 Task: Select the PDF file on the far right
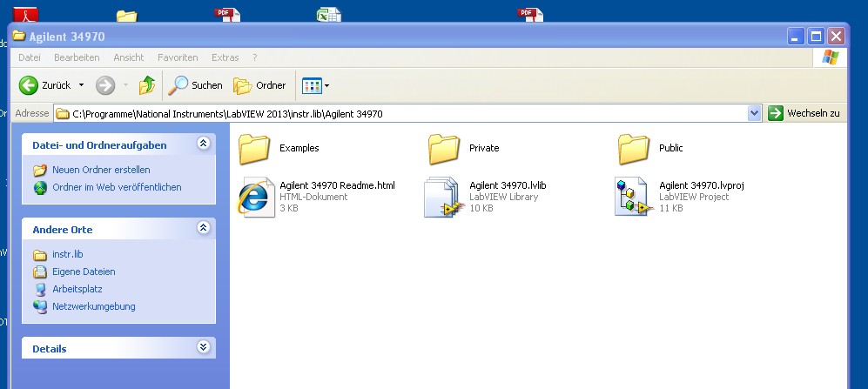pyautogui.click(x=530, y=15)
